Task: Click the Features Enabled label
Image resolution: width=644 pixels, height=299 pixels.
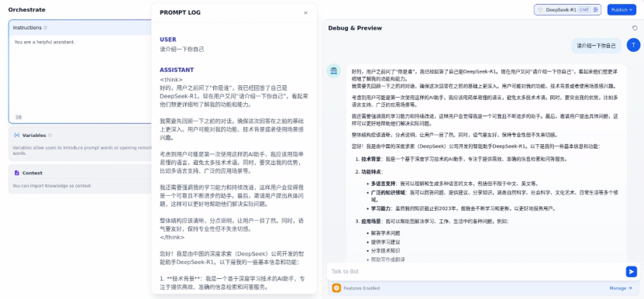Action: (x=361, y=288)
